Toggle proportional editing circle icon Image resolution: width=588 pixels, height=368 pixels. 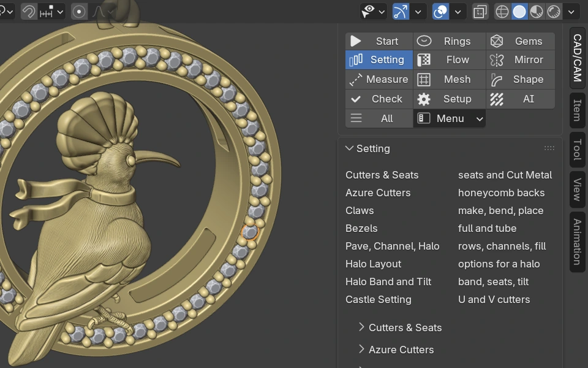79,12
